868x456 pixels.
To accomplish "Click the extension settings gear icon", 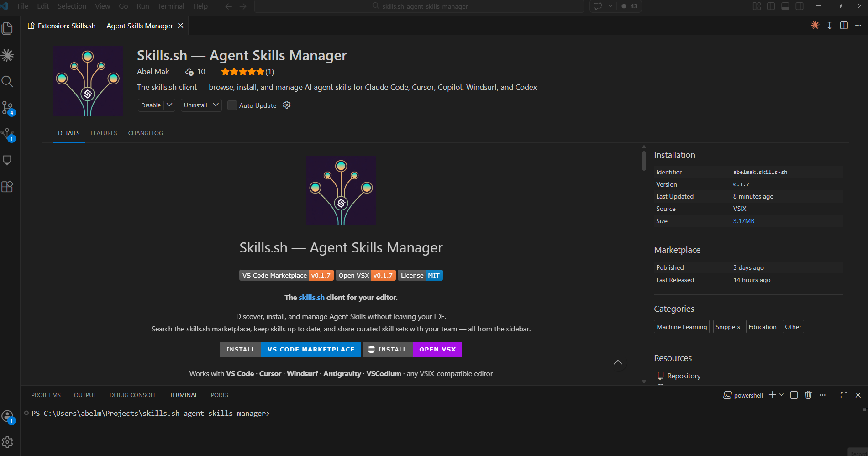I will (x=287, y=105).
